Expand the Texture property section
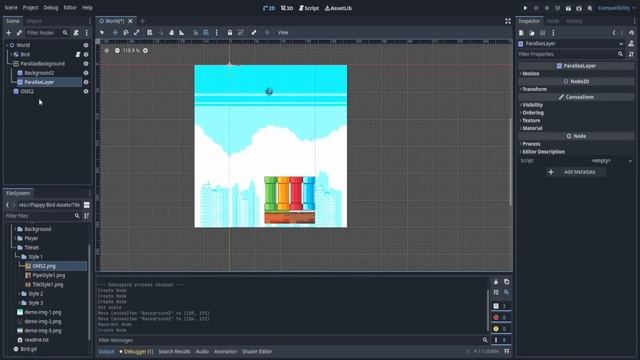This screenshot has height=360, width=640. click(531, 120)
